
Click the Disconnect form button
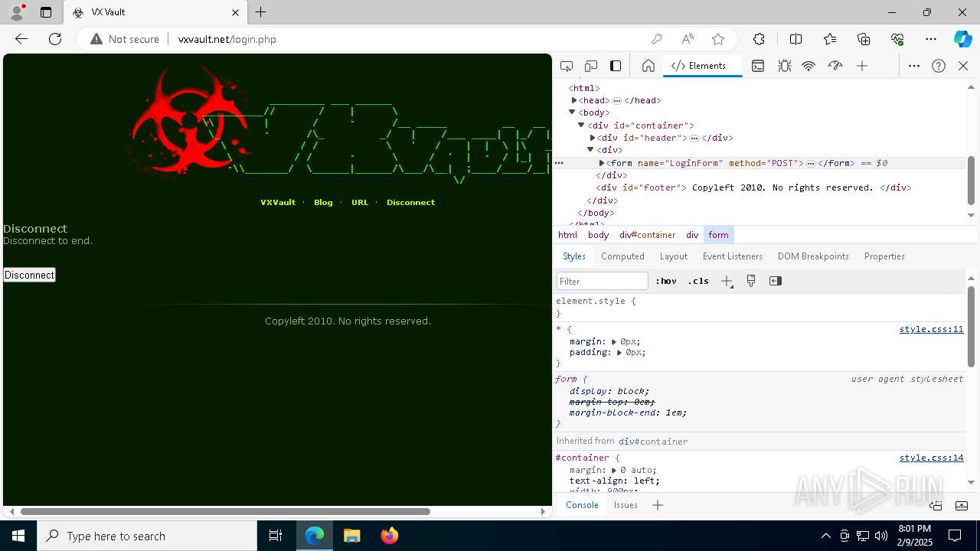(x=30, y=275)
